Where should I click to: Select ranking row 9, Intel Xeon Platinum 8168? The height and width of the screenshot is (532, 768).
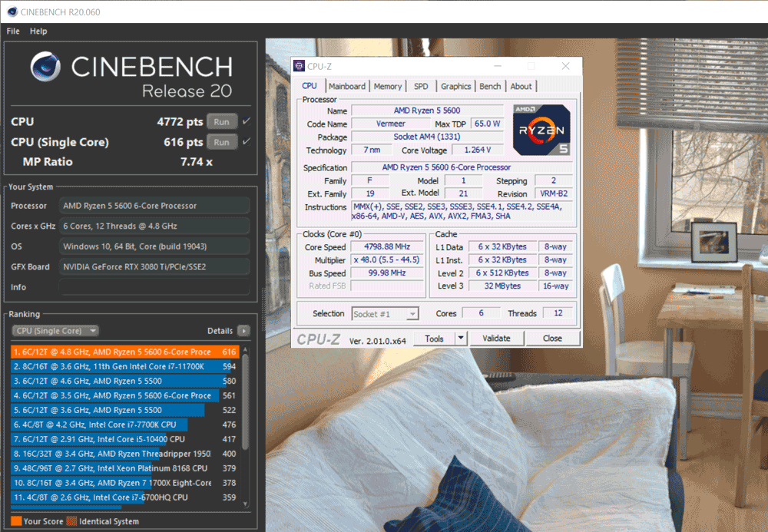pos(125,468)
